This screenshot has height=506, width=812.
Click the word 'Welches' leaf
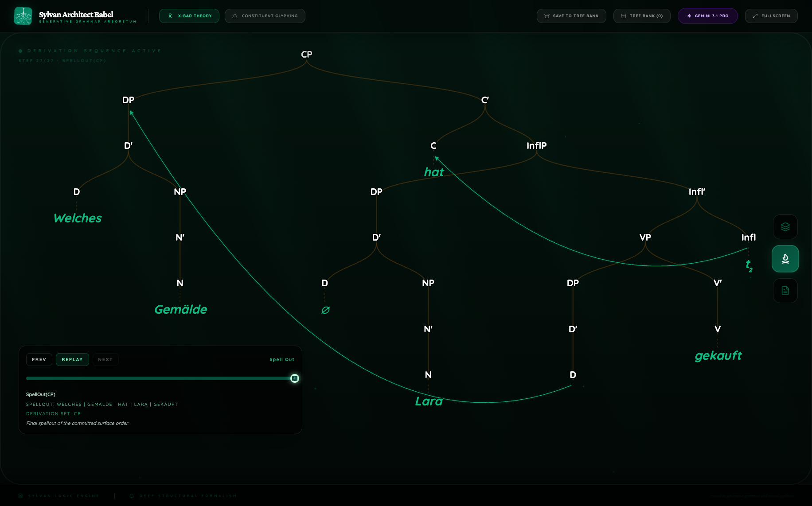pyautogui.click(x=78, y=218)
